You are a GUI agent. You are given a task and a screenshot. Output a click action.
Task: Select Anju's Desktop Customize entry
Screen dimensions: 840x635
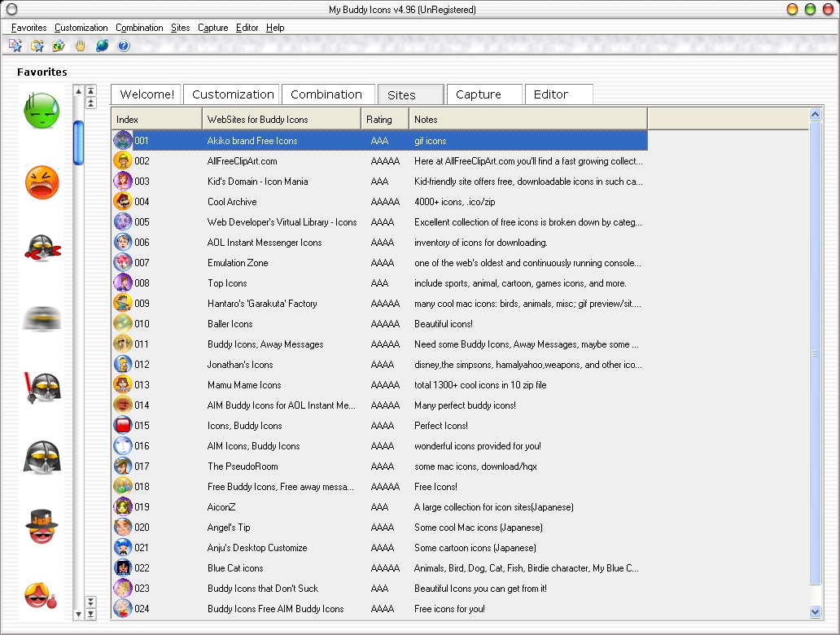[x=380, y=548]
